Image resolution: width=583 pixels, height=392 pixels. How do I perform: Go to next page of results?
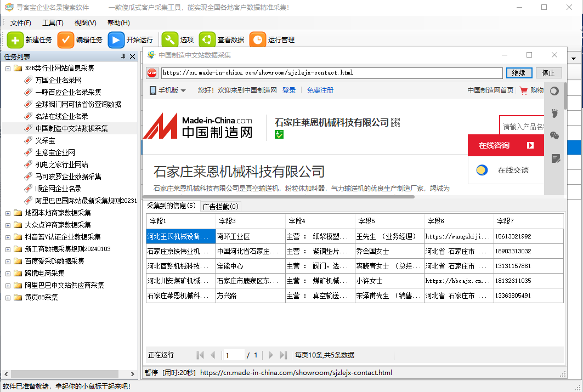(x=271, y=355)
